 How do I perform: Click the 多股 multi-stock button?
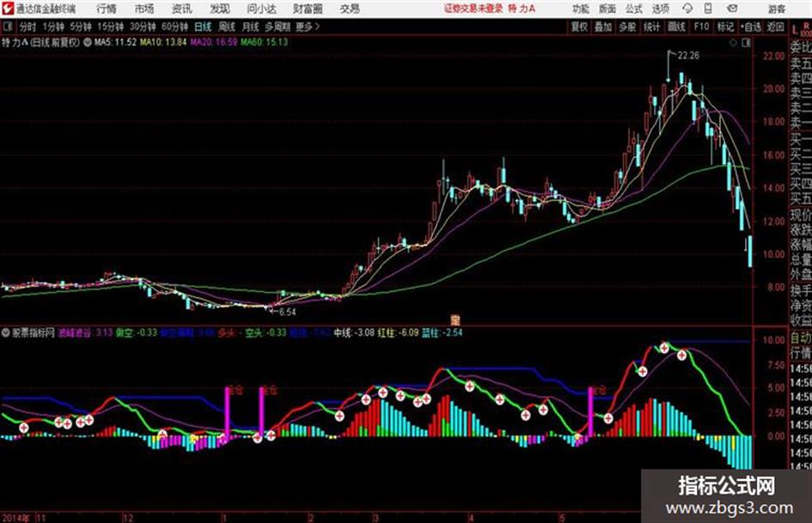(627, 27)
